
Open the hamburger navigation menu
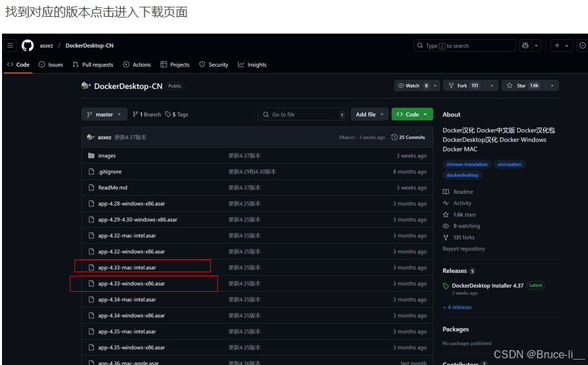[10, 46]
